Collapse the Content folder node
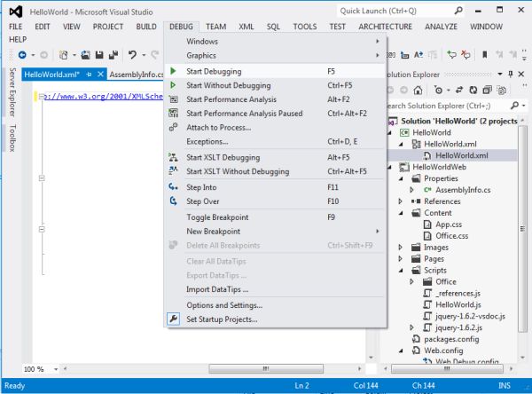532x394 pixels. pyautogui.click(x=401, y=213)
